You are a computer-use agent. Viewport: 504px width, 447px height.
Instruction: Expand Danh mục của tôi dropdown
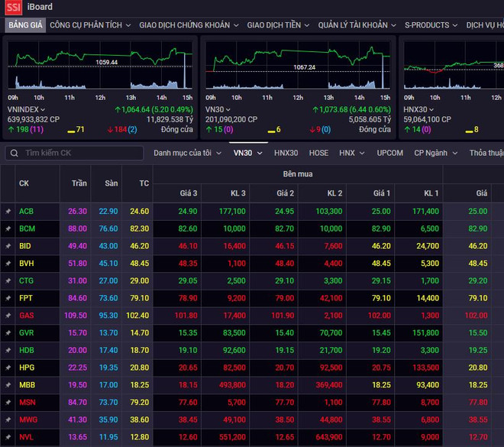click(x=186, y=153)
